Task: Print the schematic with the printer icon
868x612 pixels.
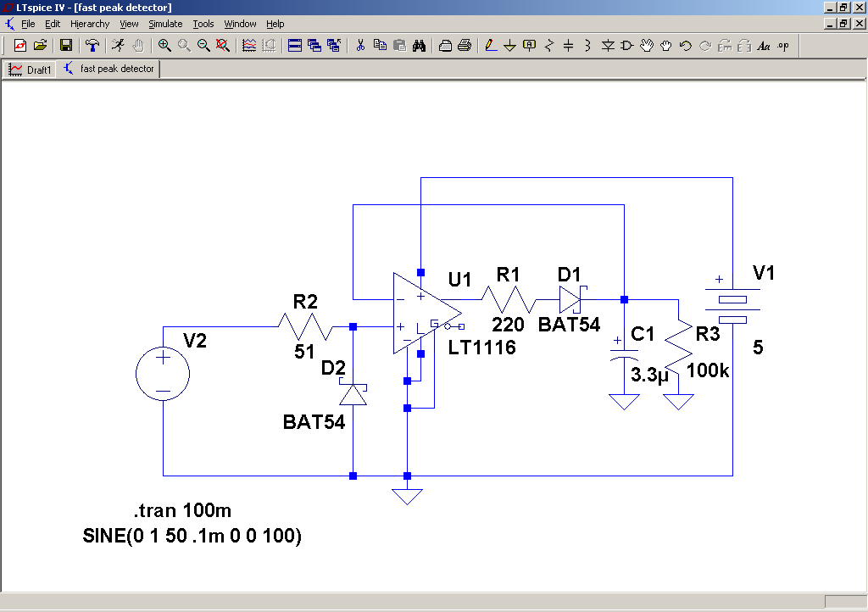Action: click(x=465, y=46)
